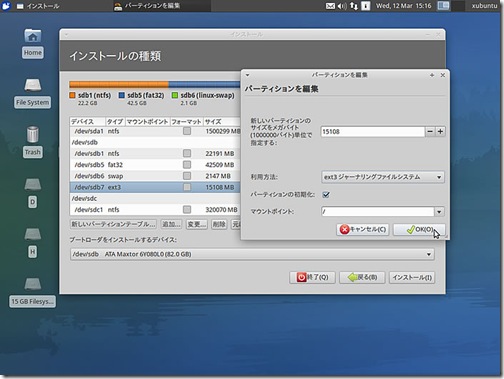Uncheck the パーティションの初期化 checkbox
Viewport: 504px width, 379px height.
(x=326, y=194)
